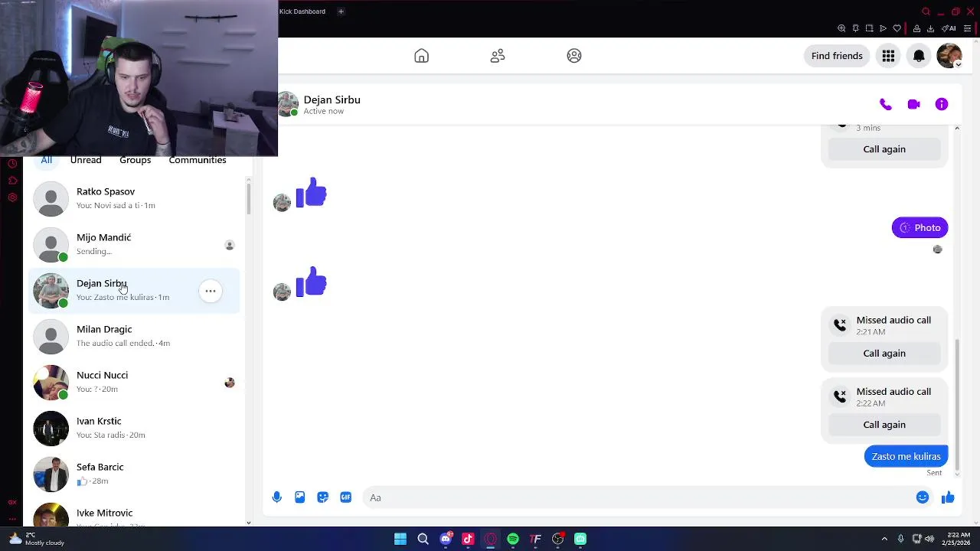Open the Friends icon in top navigation
980x551 pixels.
(498, 56)
